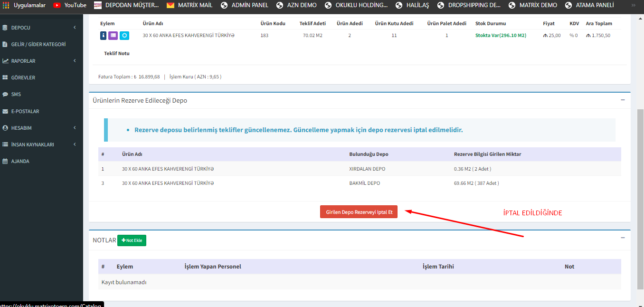
Task: Click the dark blue info icon in the Eylem column
Action: (x=103, y=35)
